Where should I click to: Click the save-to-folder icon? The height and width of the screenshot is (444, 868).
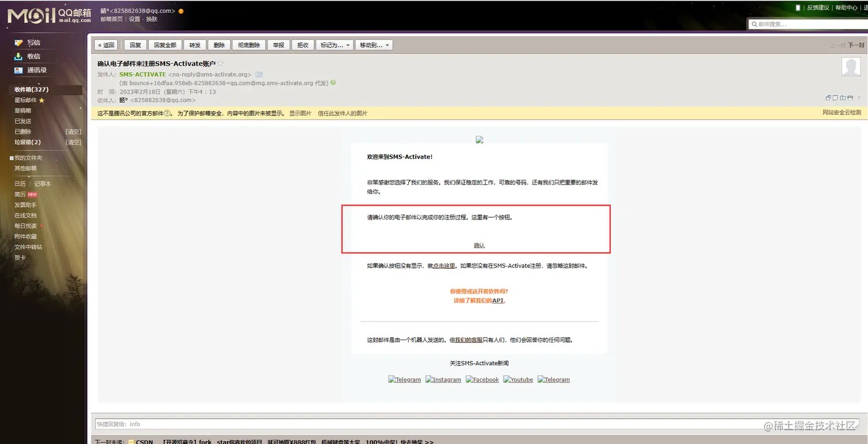(843, 98)
